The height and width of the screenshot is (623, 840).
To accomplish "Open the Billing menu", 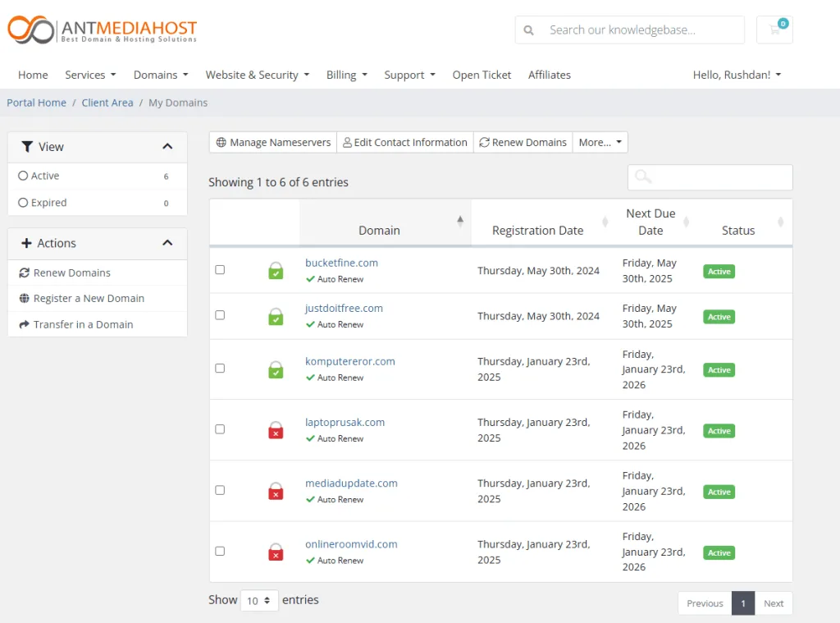I will (346, 75).
